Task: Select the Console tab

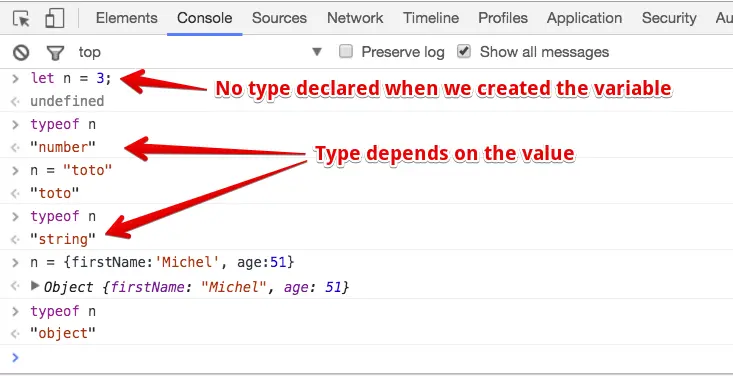Action: pos(205,18)
